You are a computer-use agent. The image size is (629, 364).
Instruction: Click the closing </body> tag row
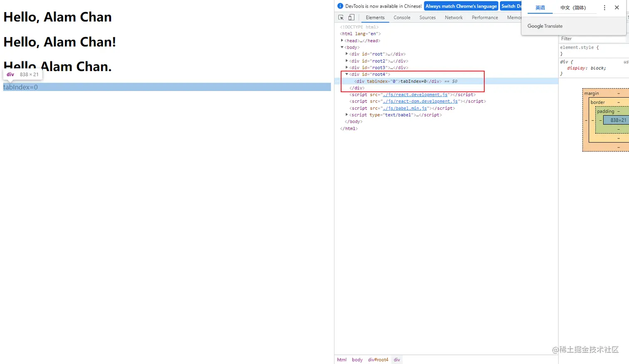tap(354, 122)
